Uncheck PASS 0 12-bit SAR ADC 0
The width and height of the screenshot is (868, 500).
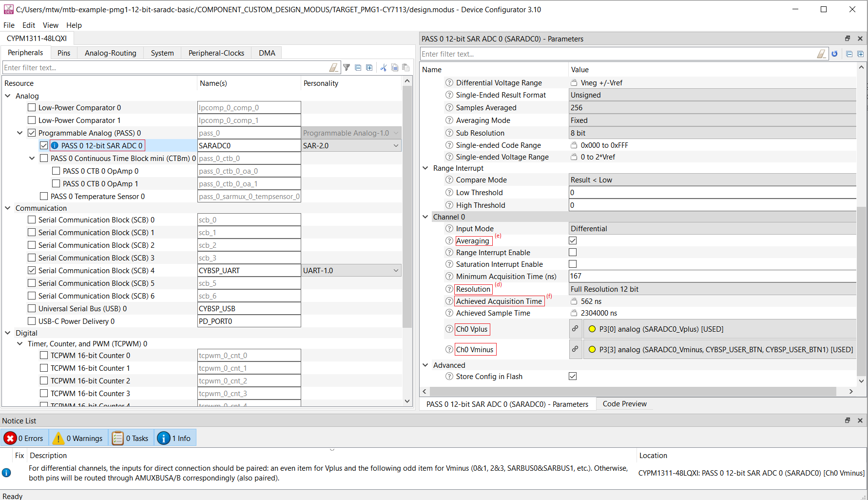coord(44,146)
